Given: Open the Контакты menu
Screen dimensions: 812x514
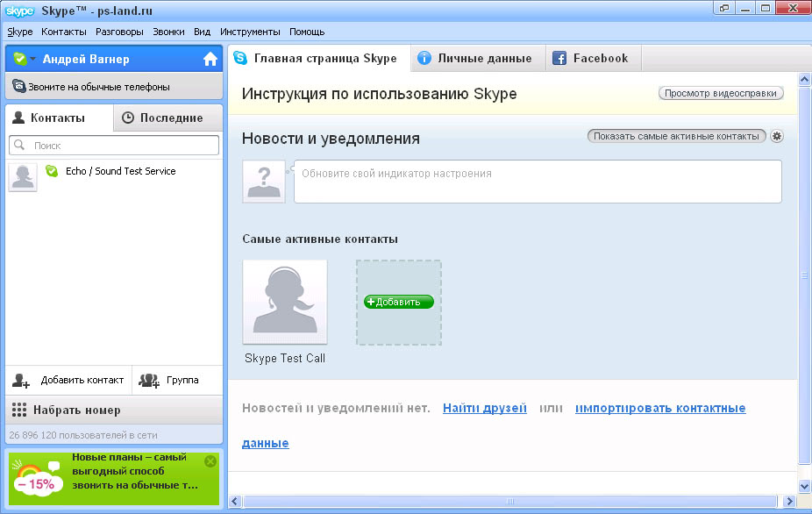Looking at the screenshot, I should (64, 32).
